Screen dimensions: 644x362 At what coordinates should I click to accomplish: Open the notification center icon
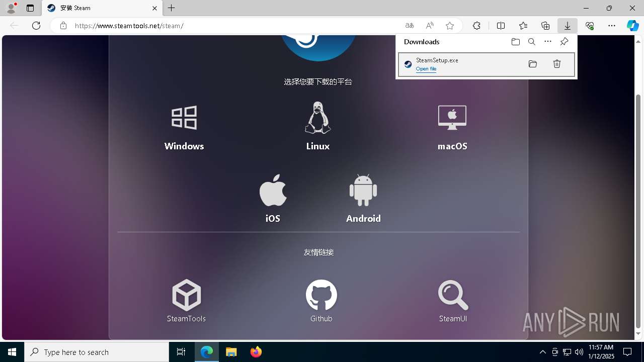[x=627, y=352]
